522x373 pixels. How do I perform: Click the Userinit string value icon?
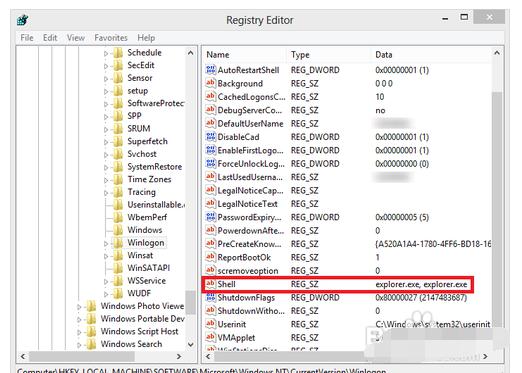click(x=211, y=324)
